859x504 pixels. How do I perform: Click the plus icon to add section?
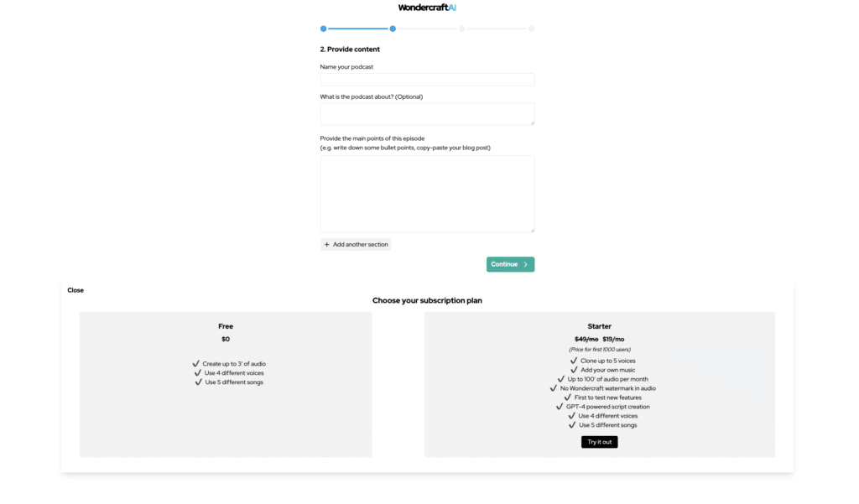(x=326, y=244)
